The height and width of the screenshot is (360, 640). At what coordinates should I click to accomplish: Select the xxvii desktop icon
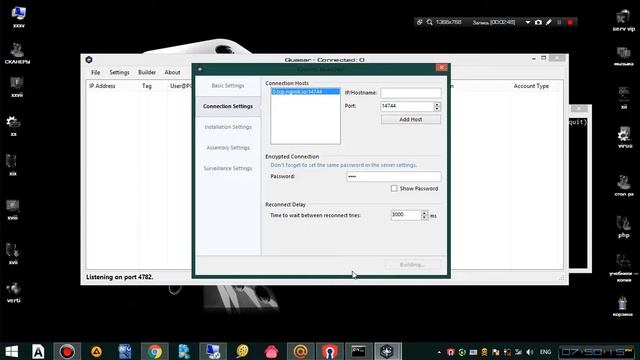pos(17,87)
